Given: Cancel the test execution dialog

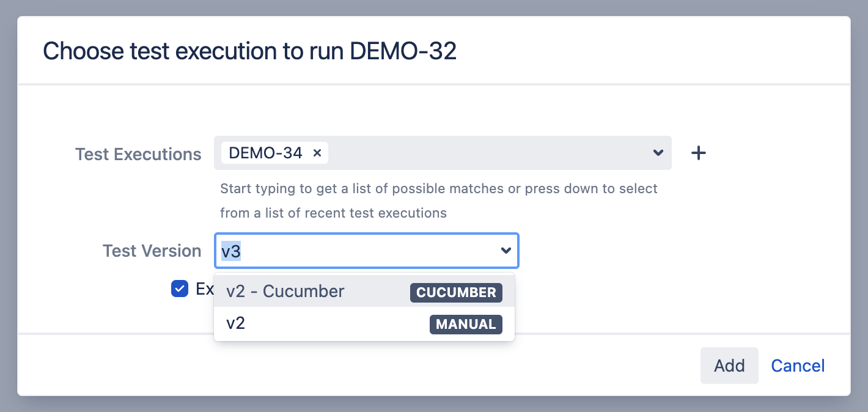Looking at the screenshot, I should pos(798,366).
